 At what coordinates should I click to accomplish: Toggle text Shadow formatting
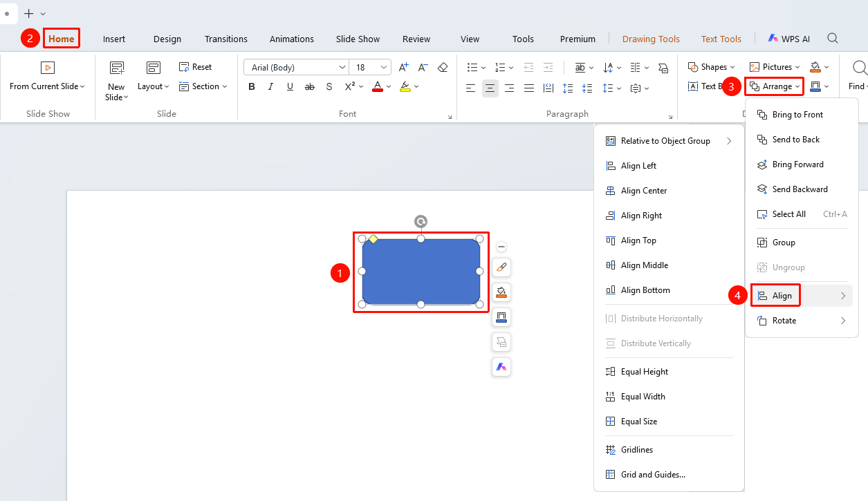tap(329, 86)
